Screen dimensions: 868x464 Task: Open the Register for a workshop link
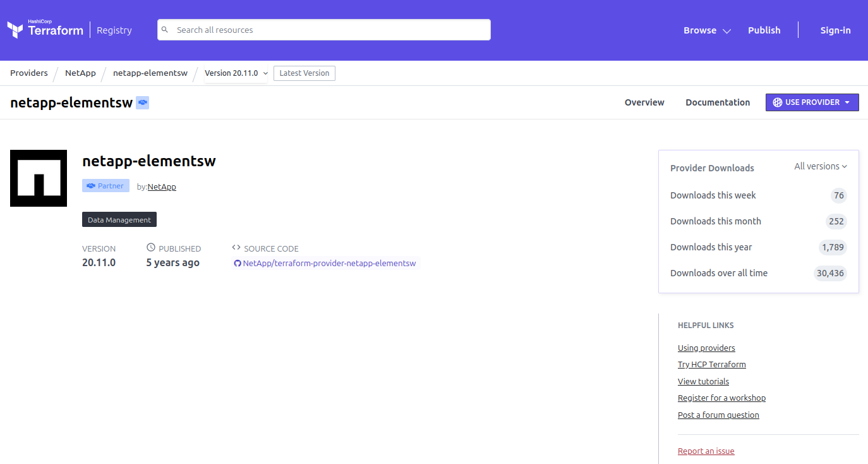(721, 398)
